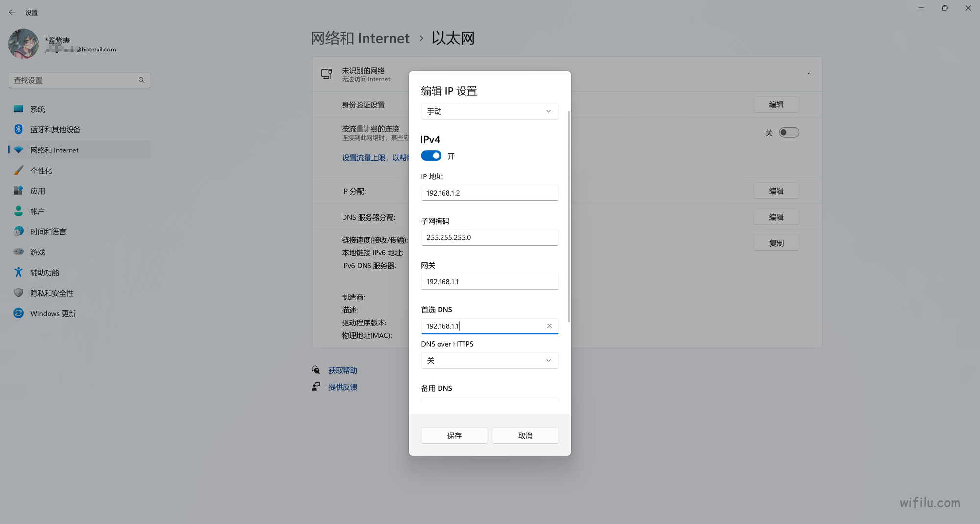Focus the 查找设置 search box
The image size is (980, 524).
tap(79, 80)
